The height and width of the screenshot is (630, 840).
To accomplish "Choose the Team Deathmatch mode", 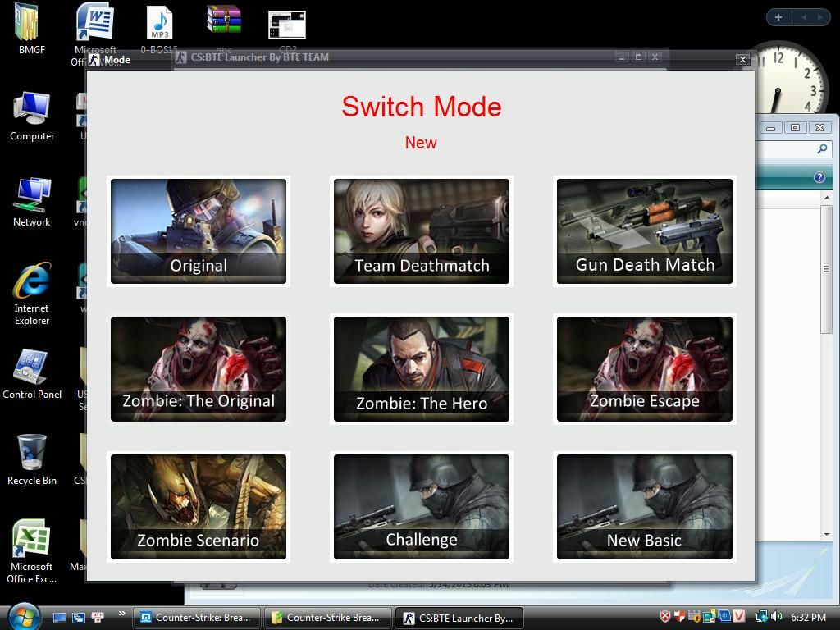I will pos(421,231).
